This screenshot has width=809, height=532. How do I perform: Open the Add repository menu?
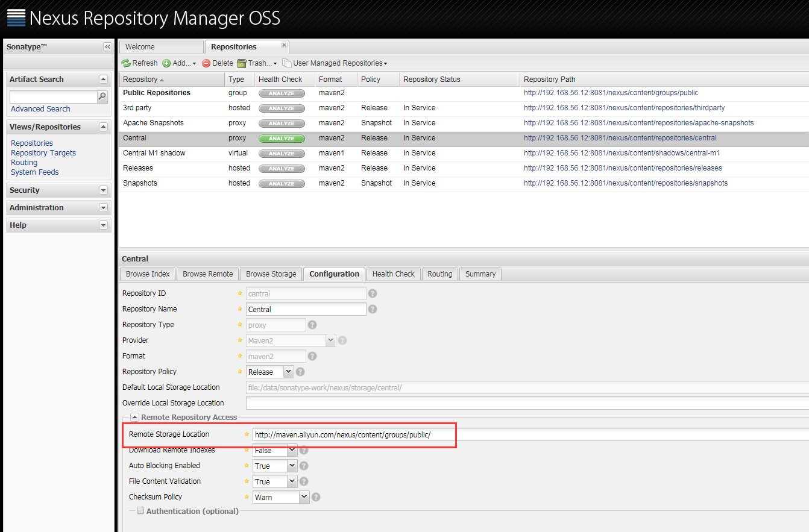179,63
